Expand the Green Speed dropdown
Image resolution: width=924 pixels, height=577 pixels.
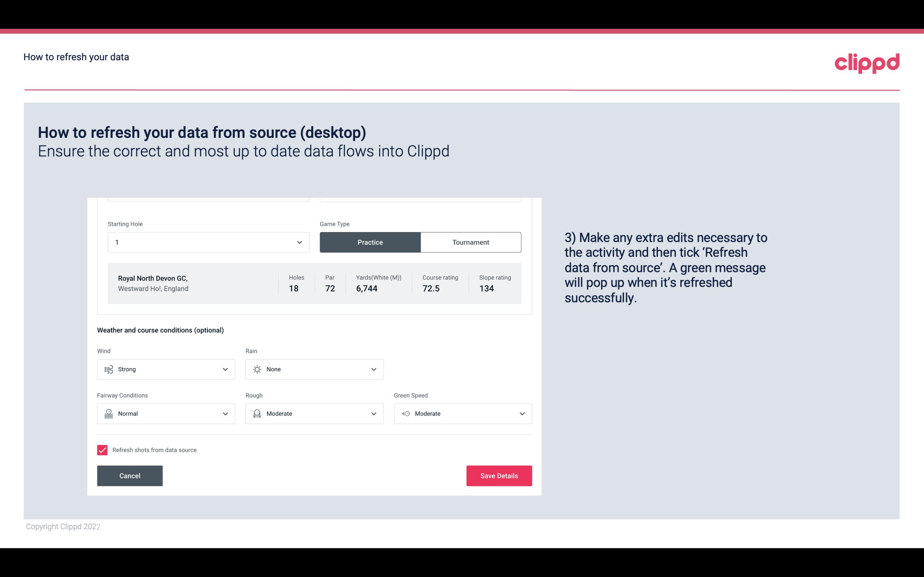522,414
